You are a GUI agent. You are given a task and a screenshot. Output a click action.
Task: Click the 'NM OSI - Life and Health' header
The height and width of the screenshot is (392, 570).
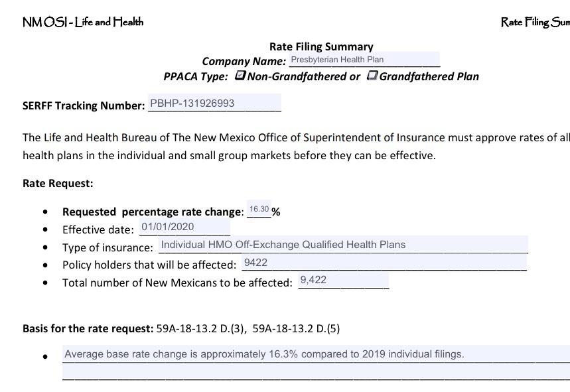coord(83,22)
